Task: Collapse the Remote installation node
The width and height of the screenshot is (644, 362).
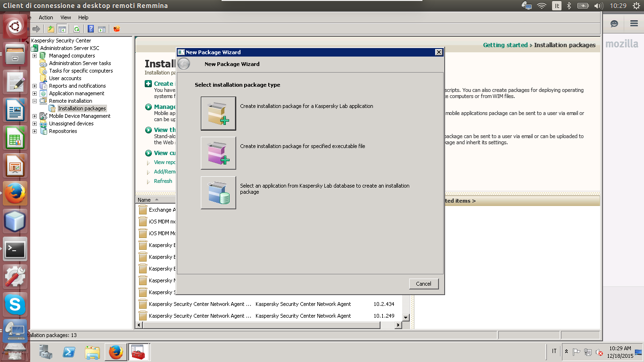Action: 34,101
